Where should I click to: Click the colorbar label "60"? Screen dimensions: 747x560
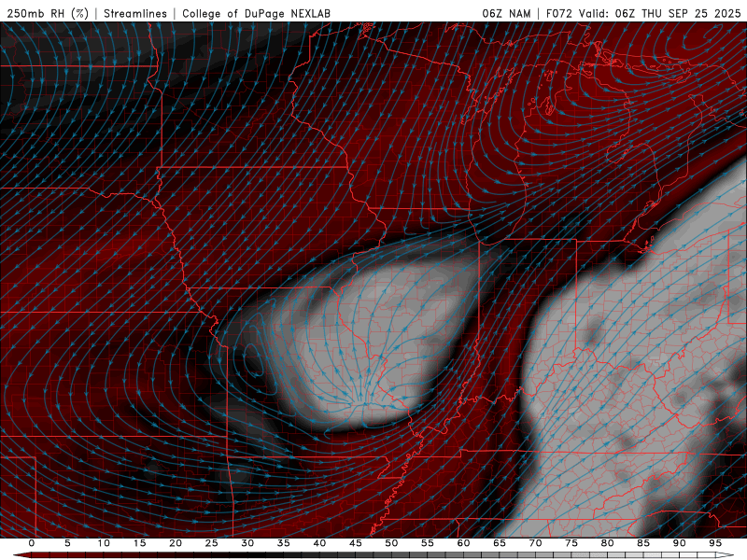(463, 543)
